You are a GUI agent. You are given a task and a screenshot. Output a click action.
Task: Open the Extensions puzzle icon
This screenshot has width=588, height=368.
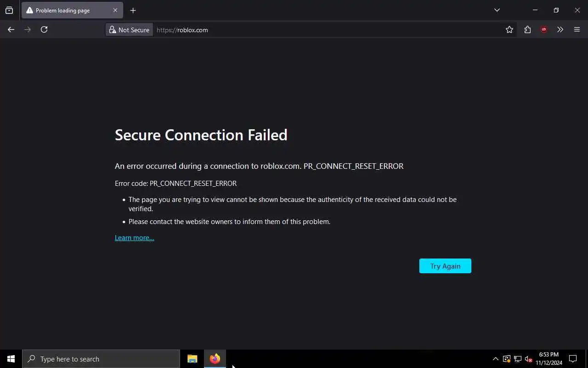click(x=527, y=29)
